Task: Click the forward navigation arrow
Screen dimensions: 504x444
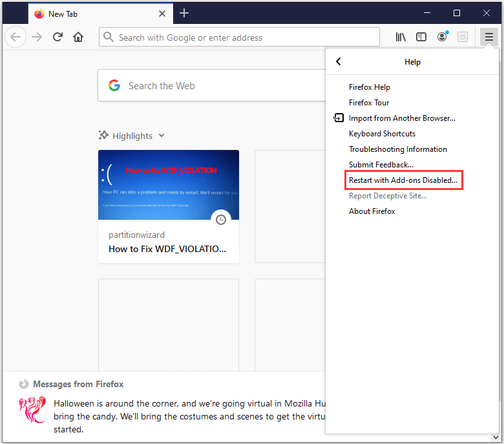Action: pos(37,37)
